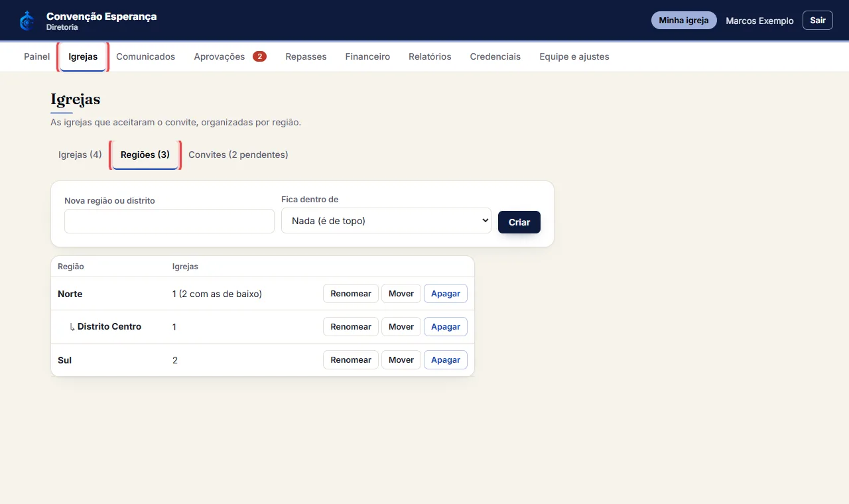This screenshot has height=504, width=849.
Task: Click the Igrejas page heading
Action: pos(76,99)
